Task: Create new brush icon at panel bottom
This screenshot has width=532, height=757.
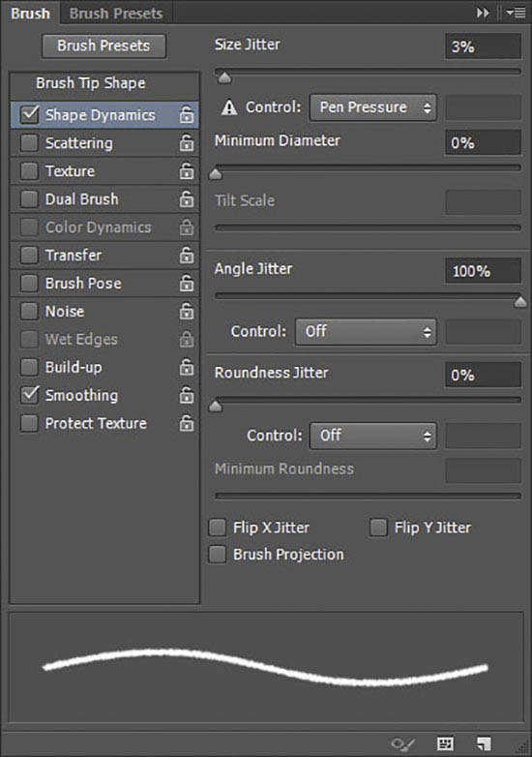Action: click(x=484, y=743)
